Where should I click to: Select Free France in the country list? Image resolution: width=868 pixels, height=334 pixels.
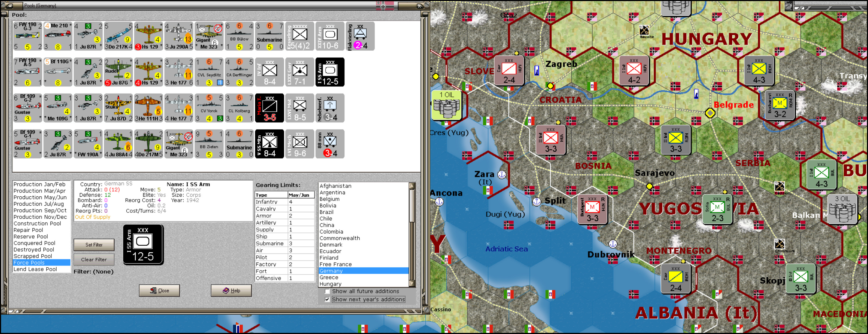click(x=364, y=264)
